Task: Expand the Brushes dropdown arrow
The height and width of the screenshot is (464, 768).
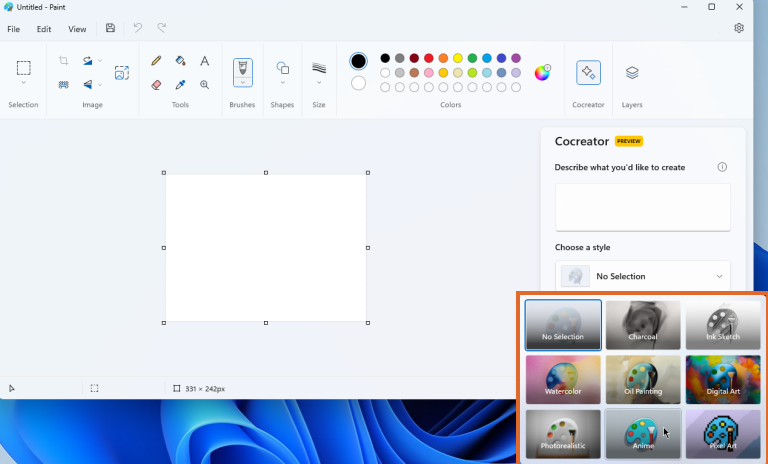Action: point(242,82)
